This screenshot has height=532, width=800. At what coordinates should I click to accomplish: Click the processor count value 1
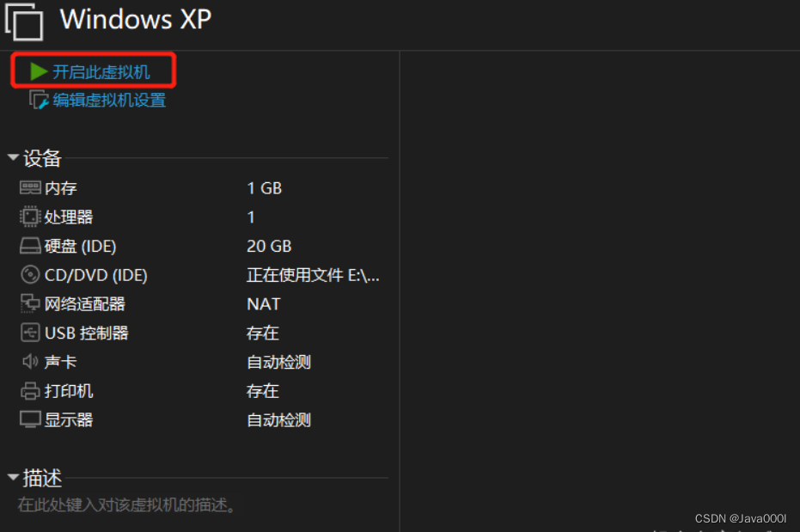click(x=251, y=217)
